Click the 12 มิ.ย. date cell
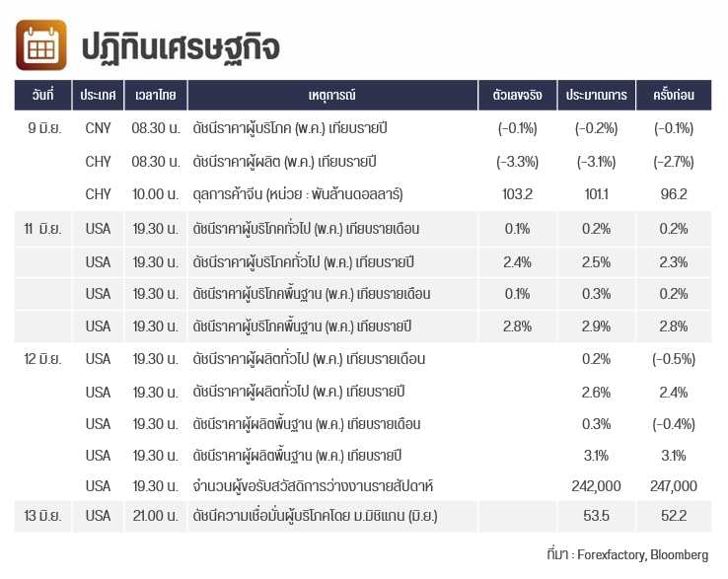This screenshot has width=728, height=579. 42,358
